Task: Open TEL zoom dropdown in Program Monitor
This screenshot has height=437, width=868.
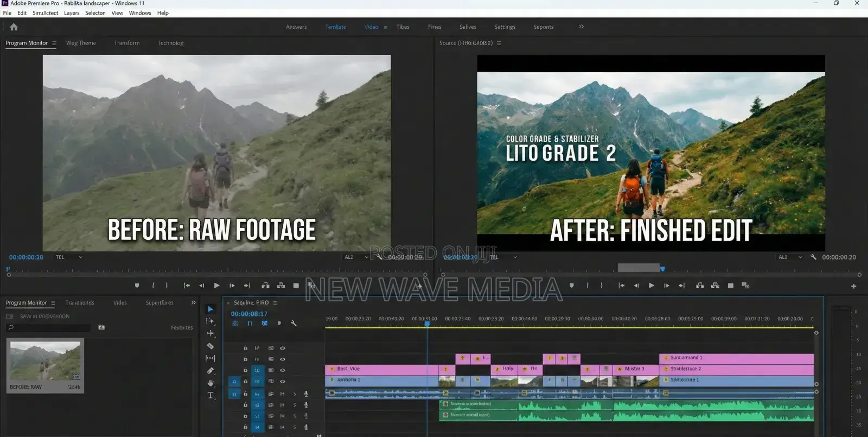Action: (69, 257)
